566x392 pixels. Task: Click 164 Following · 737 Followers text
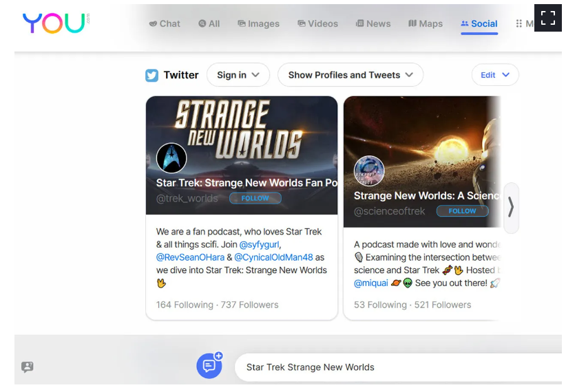pos(218,305)
